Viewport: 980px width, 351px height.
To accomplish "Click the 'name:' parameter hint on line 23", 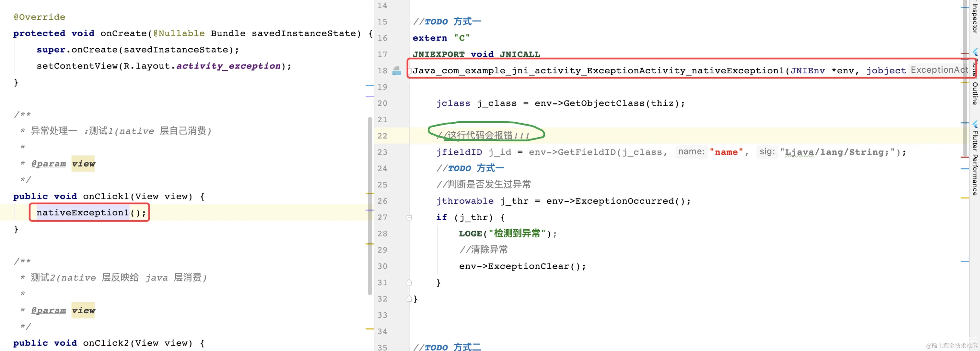I will [691, 152].
